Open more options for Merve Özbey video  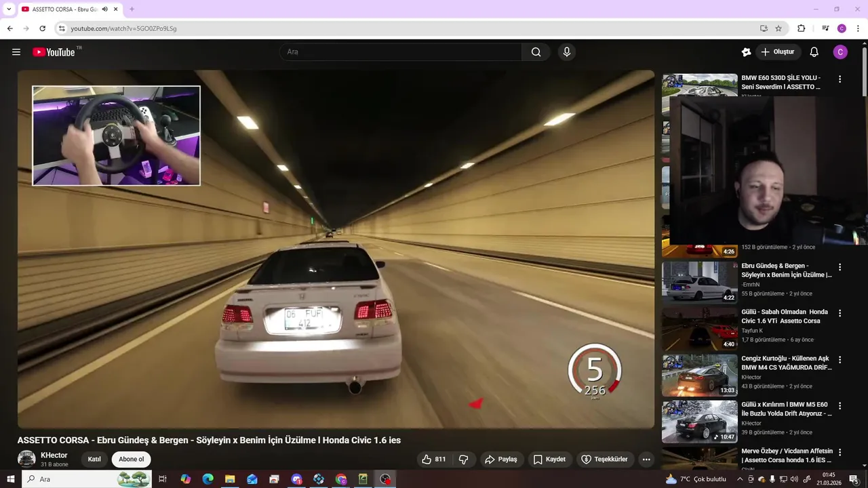[840, 452]
